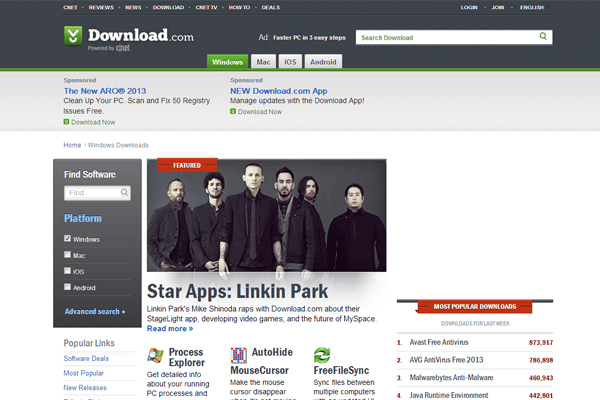Open the FreeFileSync green arrows icon

coord(322,355)
